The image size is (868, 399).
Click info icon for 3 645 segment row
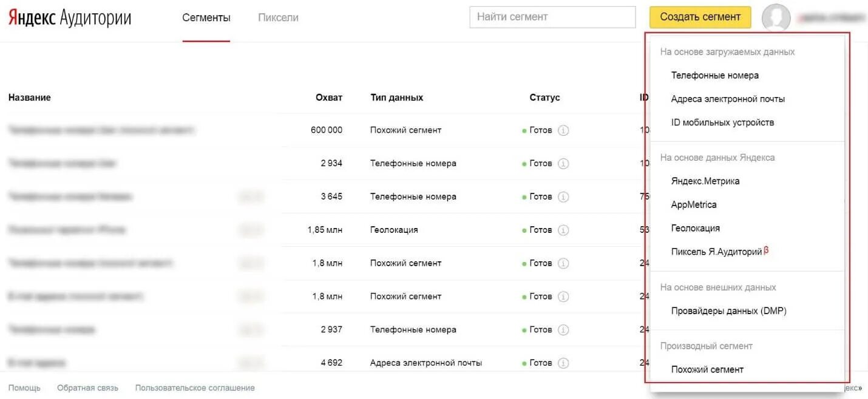(x=563, y=197)
